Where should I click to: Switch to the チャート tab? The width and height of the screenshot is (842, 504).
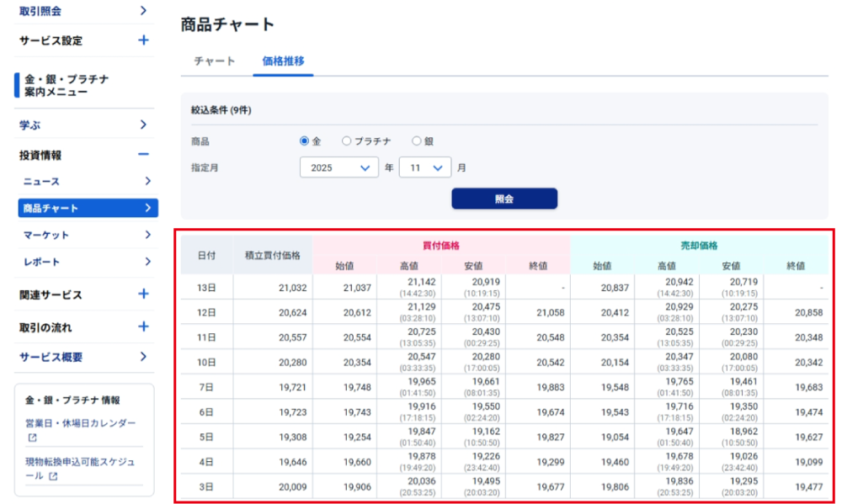pos(215,61)
